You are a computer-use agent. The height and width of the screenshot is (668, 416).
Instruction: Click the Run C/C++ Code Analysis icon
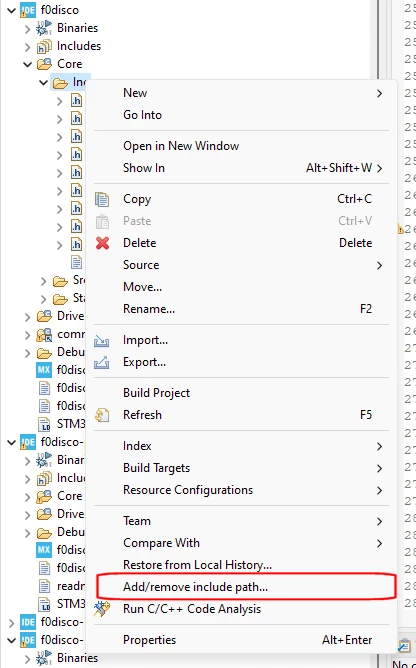[x=102, y=608]
